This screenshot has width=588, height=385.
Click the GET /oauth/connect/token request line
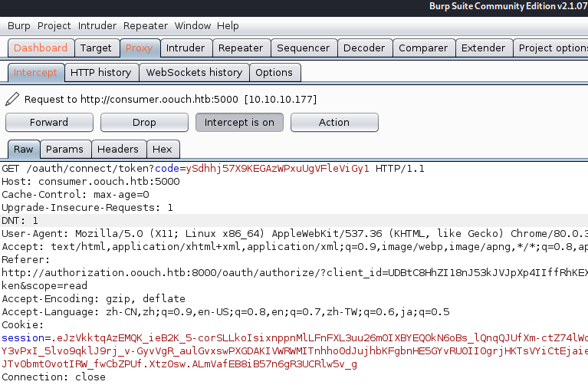click(213, 169)
